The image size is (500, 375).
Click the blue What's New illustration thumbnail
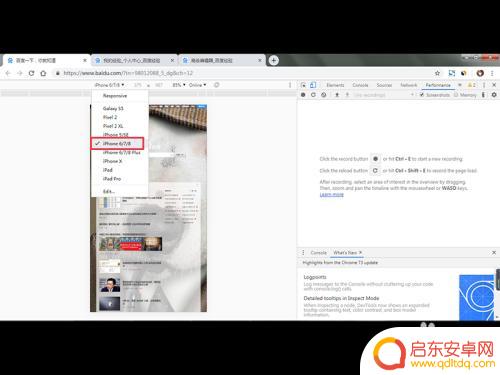pos(476,297)
